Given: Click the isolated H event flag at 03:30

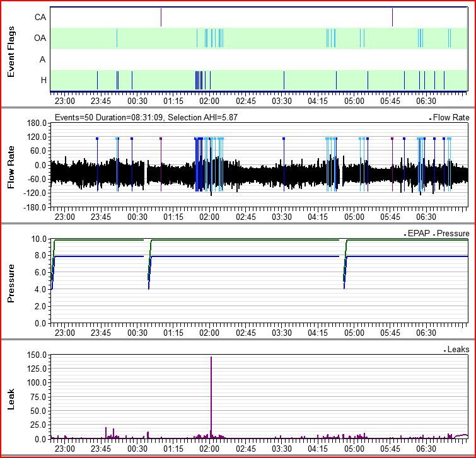Looking at the screenshot, I should coord(284,80).
